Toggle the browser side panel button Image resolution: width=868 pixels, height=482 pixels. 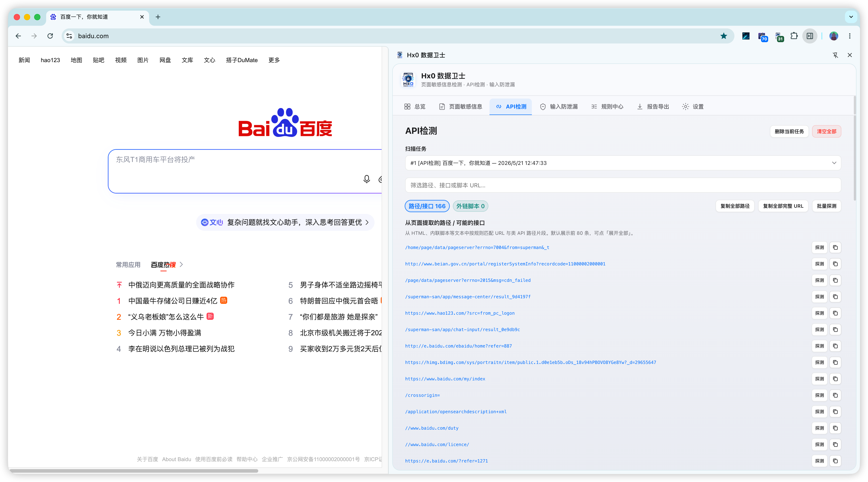(810, 36)
